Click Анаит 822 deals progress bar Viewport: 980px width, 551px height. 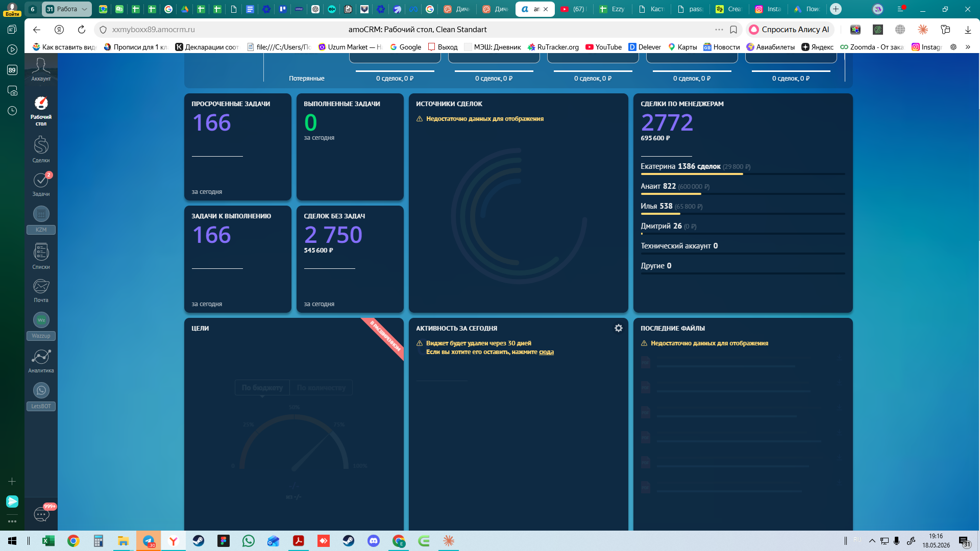743,194
